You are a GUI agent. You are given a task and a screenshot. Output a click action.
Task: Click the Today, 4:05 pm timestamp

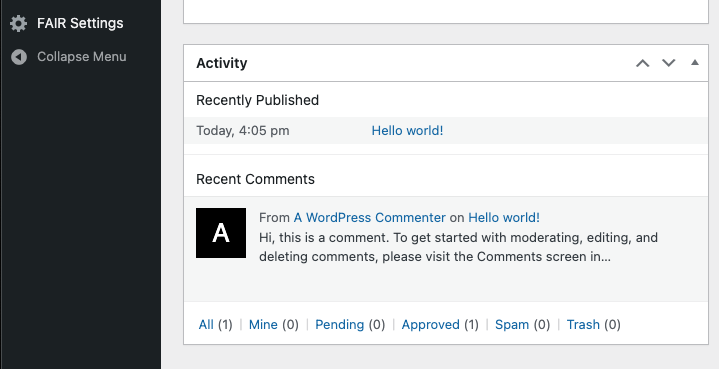pyautogui.click(x=243, y=131)
